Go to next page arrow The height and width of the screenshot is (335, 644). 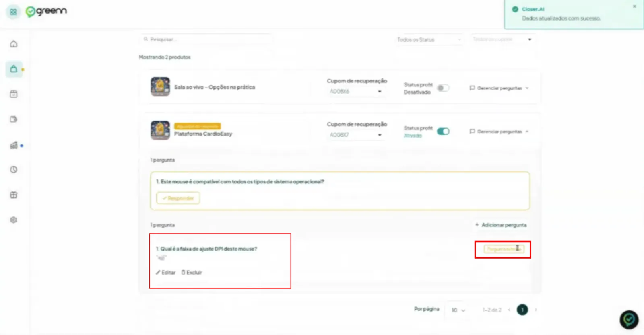[536, 310]
